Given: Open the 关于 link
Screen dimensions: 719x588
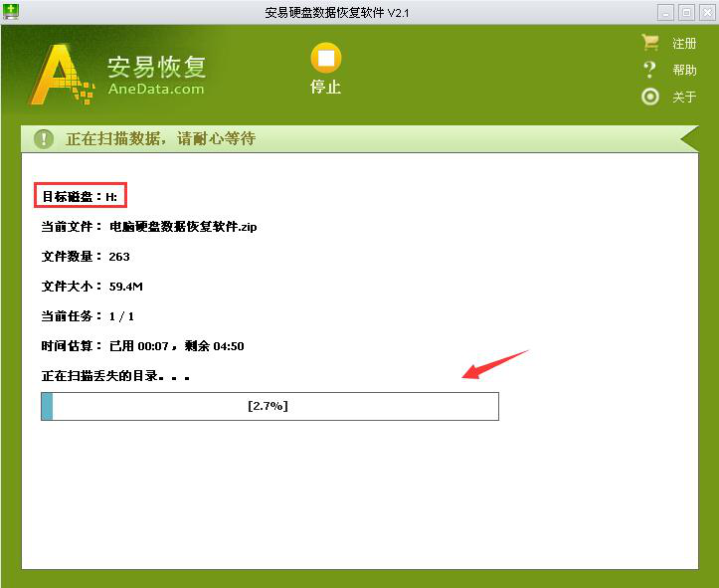Looking at the screenshot, I should click(684, 97).
